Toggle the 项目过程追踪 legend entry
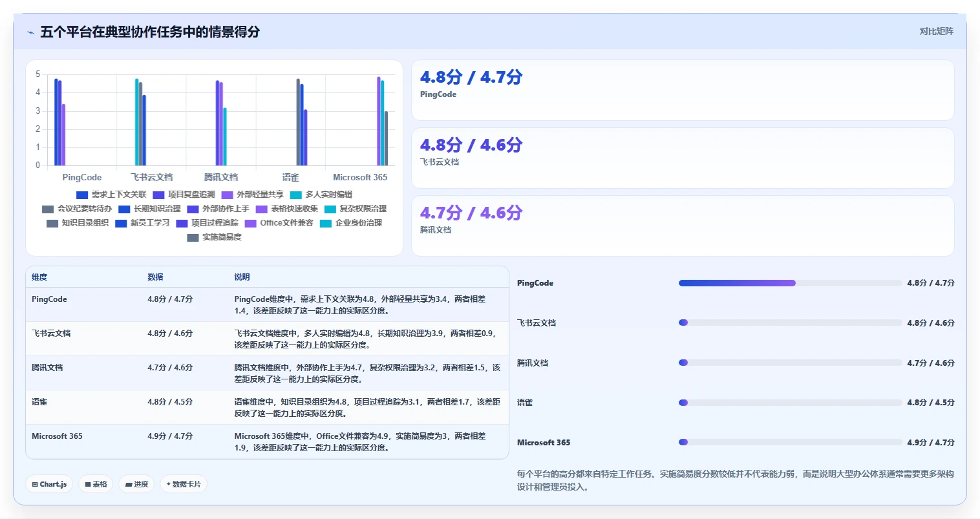Image resolution: width=980 pixels, height=519 pixels. click(207, 223)
